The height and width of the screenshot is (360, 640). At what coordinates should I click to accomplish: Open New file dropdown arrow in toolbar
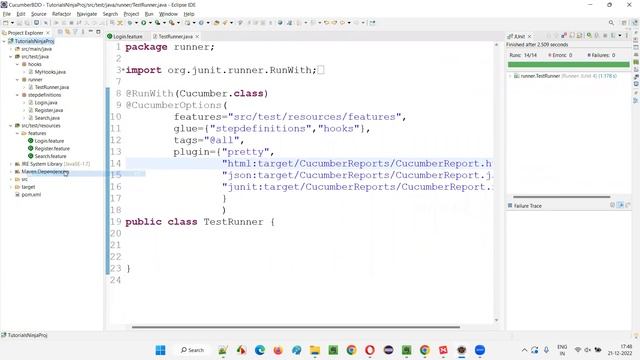12,23
